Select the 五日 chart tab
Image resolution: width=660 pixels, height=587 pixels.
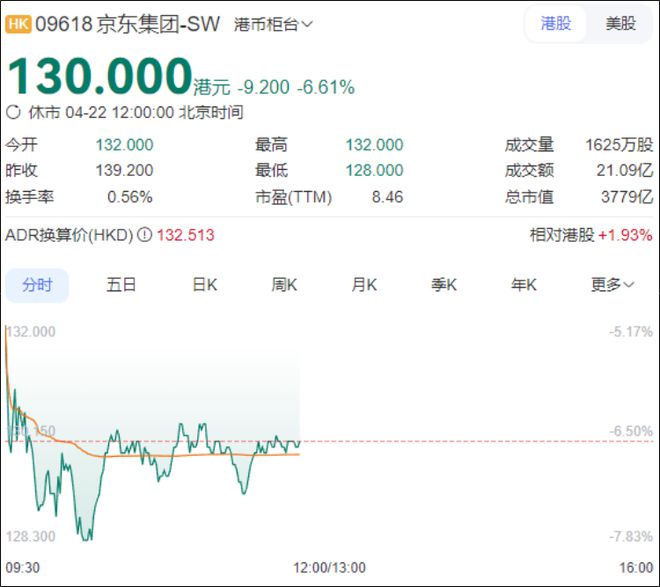tap(121, 285)
